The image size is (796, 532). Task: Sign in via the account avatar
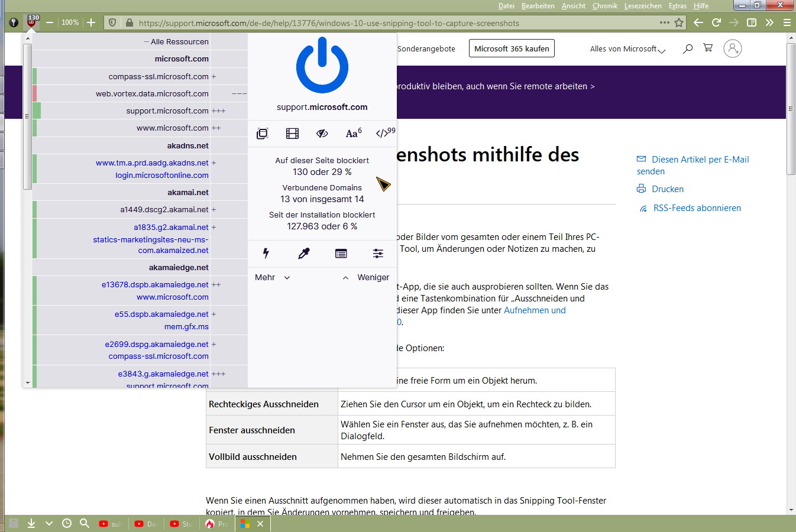coord(733,48)
